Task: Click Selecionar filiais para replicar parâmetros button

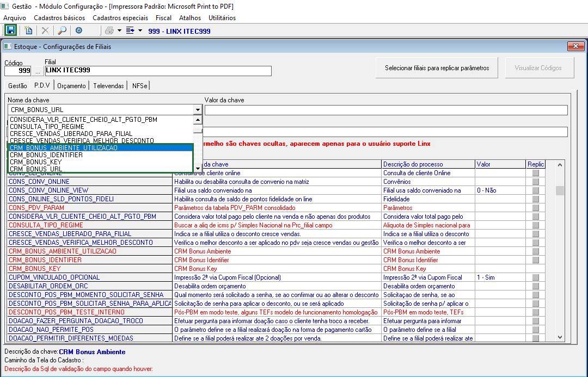Action: (437, 68)
